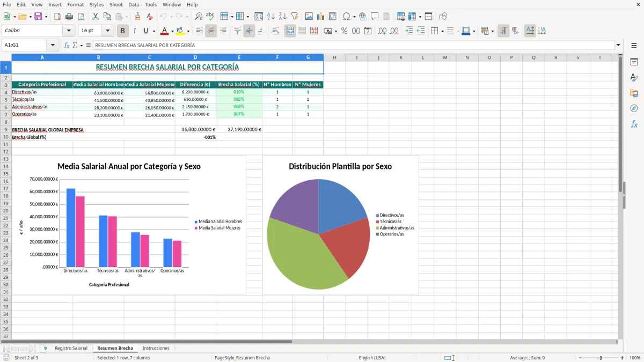
Task: Open the Underline style dropdown arrow
Action: point(153,31)
